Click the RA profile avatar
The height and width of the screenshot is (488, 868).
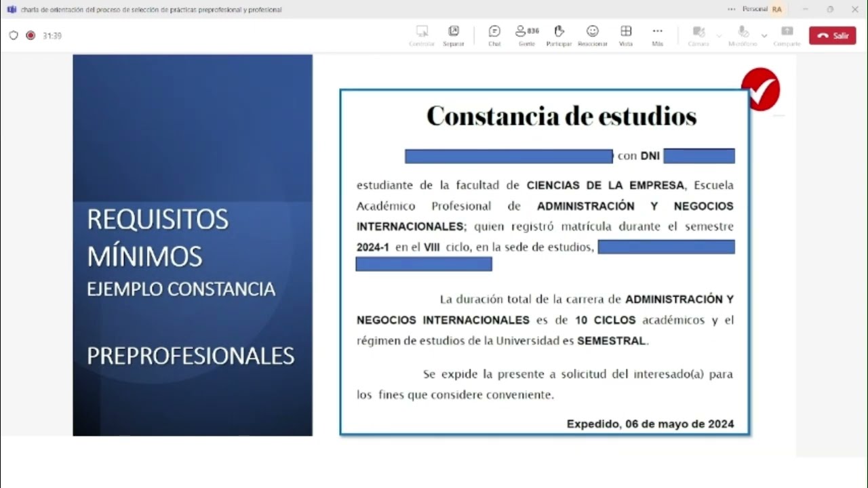click(x=776, y=9)
